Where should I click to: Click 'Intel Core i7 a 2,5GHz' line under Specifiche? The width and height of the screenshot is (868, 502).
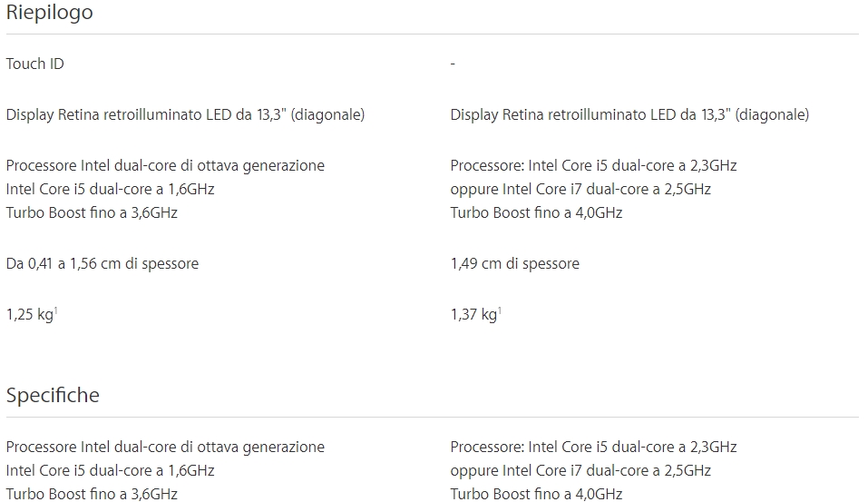[x=580, y=470]
